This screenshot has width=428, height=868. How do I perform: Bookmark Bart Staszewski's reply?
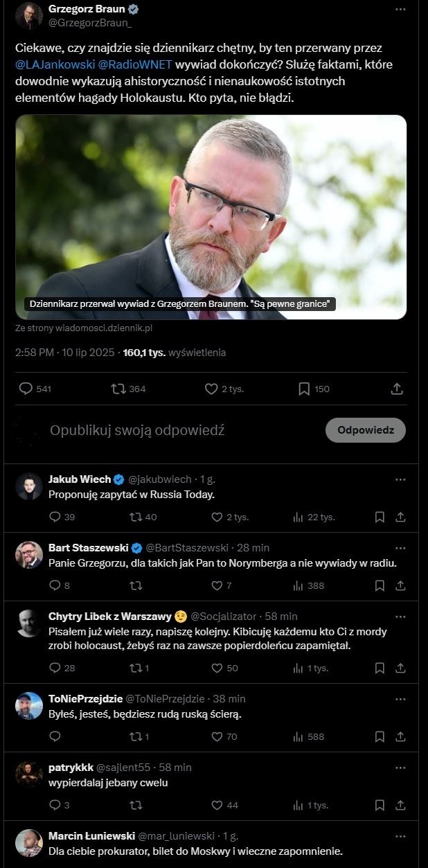point(380,585)
